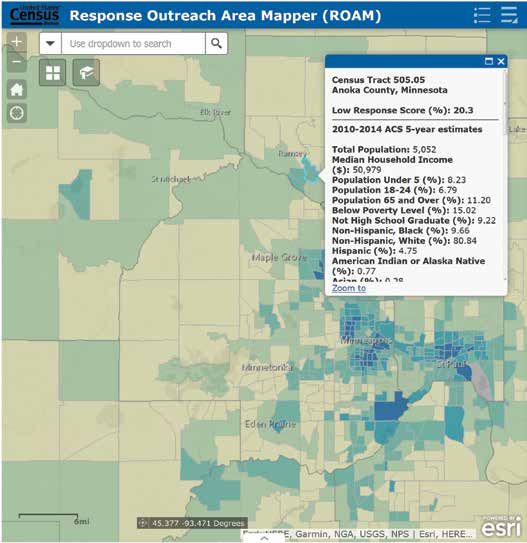Viewport: 527px width, 543px height.
Task: Click 'Census Tract 505.05' title text
Action: pos(378,80)
